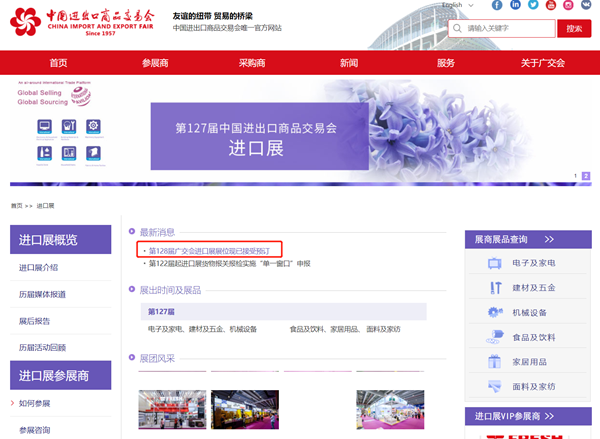Click the Global Selling Global Sourcing logo
This screenshot has height=439, width=600.
pyautogui.click(x=54, y=96)
